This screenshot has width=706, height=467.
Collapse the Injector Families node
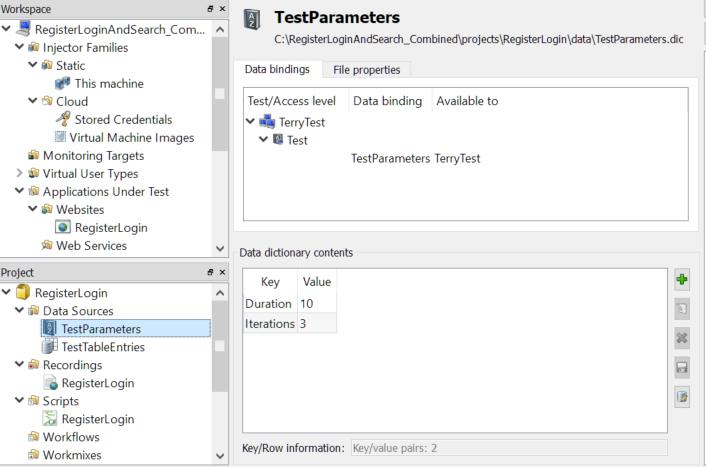point(21,47)
